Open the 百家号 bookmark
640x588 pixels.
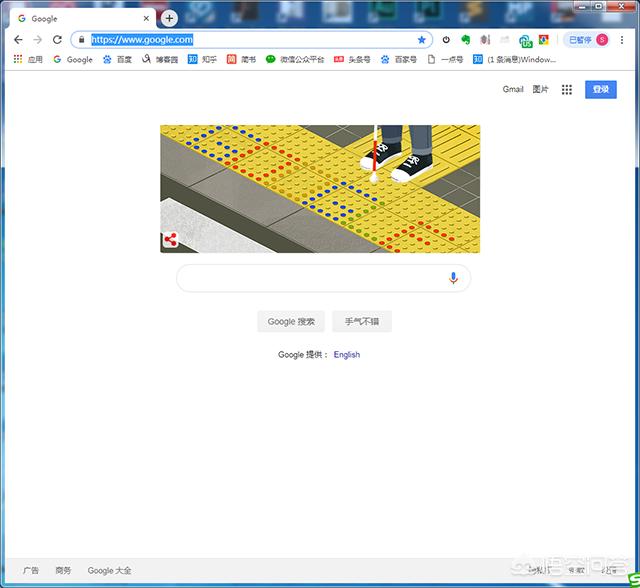pyautogui.click(x=399, y=59)
